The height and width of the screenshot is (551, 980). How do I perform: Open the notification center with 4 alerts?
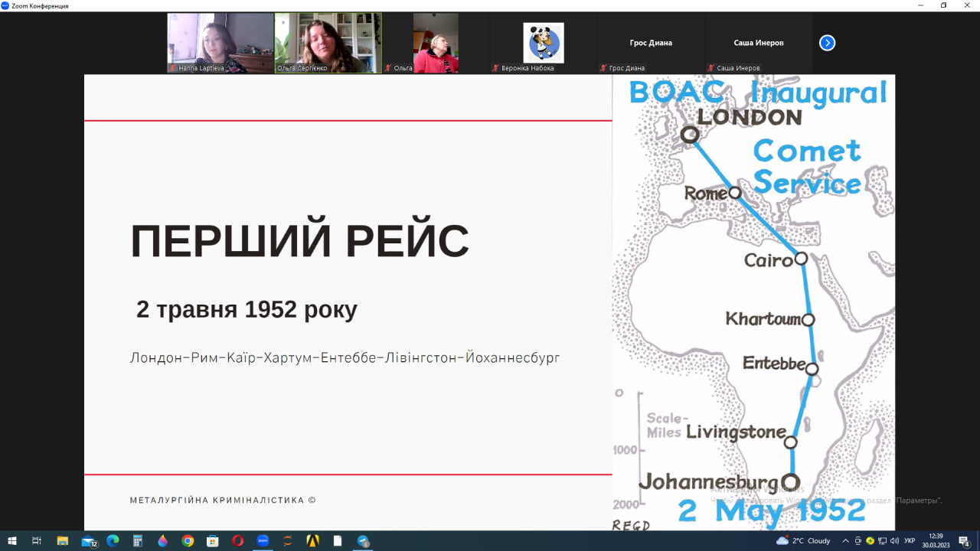click(964, 541)
